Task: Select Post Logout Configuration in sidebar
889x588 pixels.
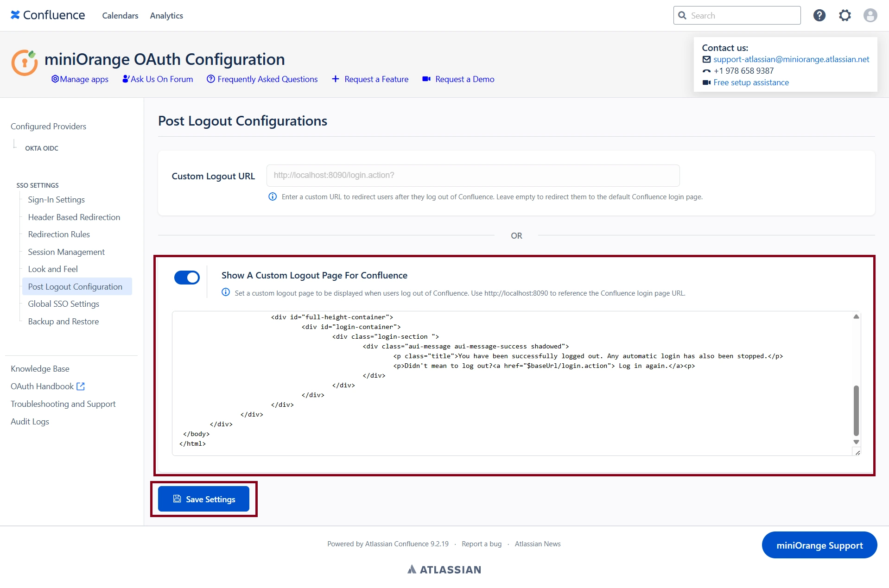Action: coord(77,286)
